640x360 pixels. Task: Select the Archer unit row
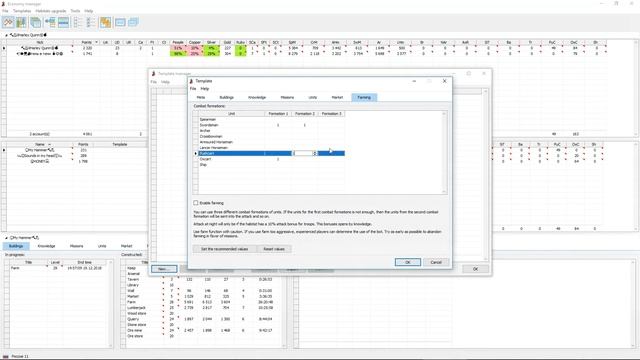pos(272,131)
